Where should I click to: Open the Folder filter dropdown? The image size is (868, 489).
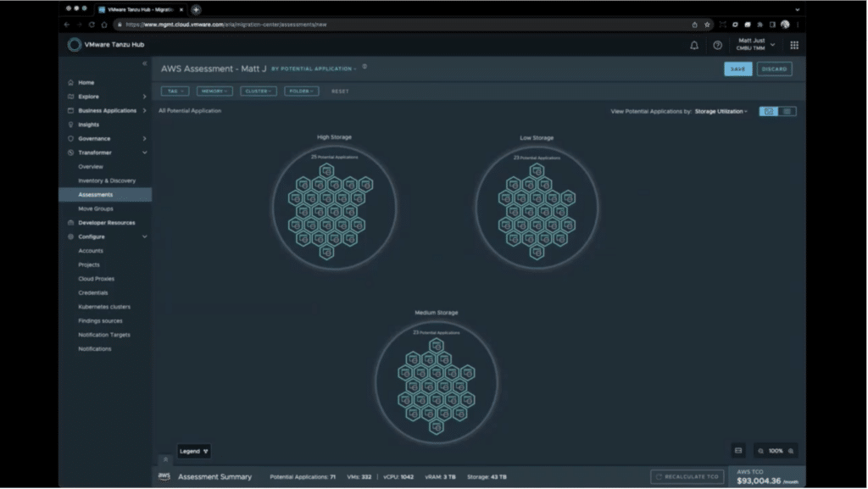coord(302,92)
